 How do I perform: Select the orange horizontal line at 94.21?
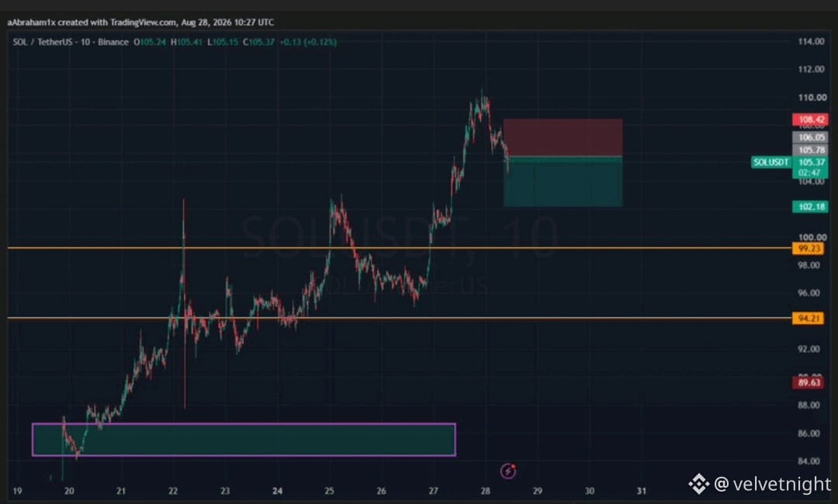pos(400,318)
